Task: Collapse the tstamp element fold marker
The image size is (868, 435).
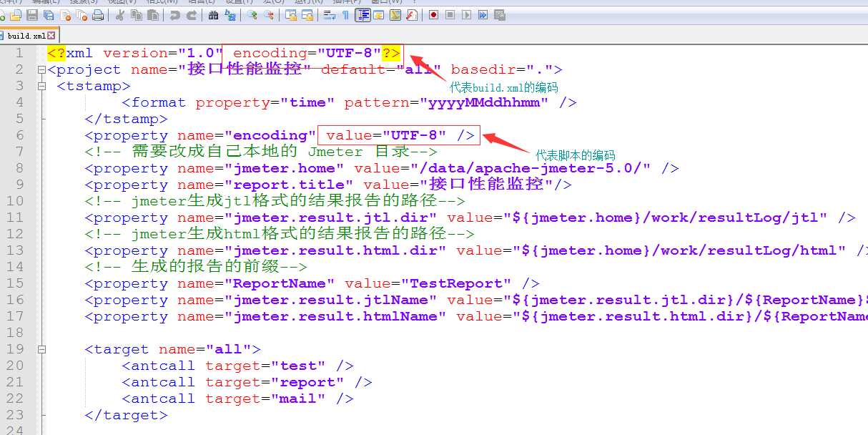Action: coord(41,86)
